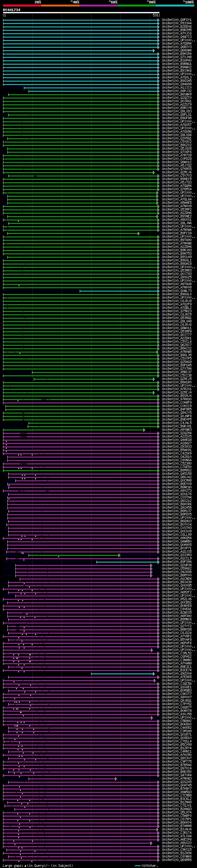Click the UniRef100_B6SWK9 label
This screenshot has height=868, width=197.
point(176,94)
